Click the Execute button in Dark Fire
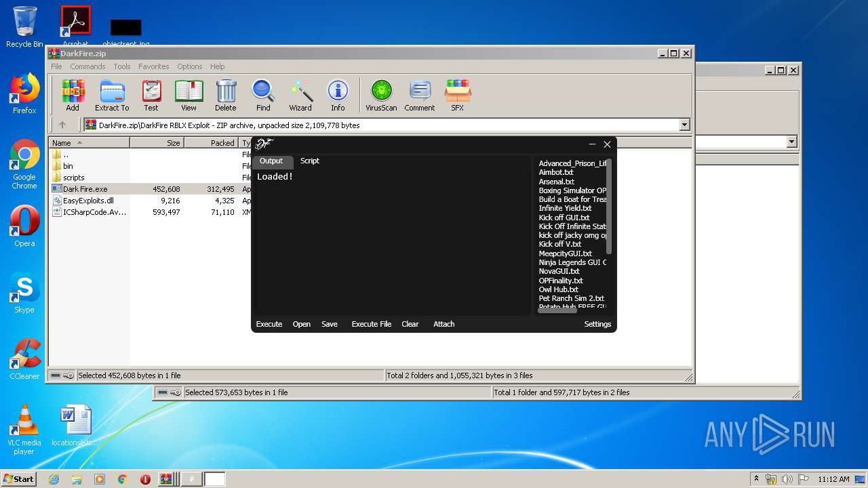868x488 pixels. (269, 324)
